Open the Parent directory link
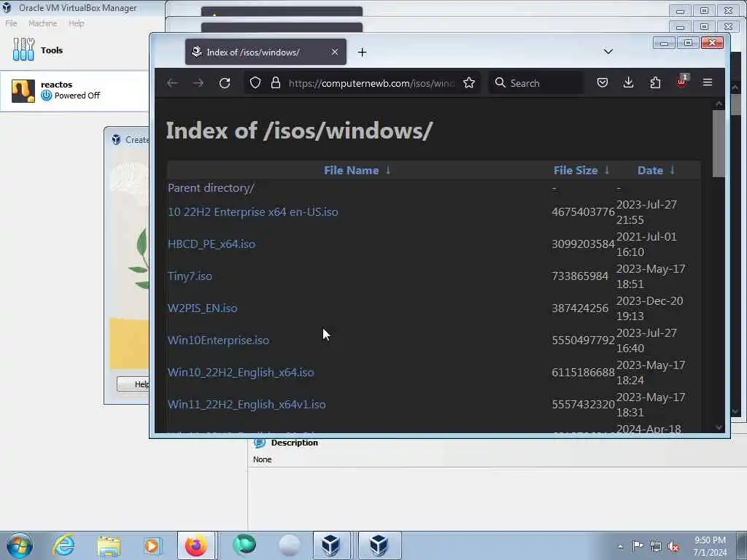This screenshot has width=747, height=560. (211, 188)
